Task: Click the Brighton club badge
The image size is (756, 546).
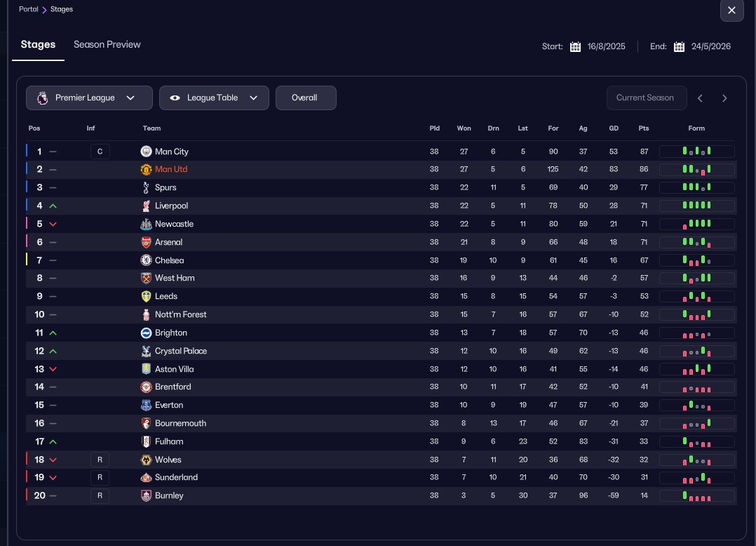Action: (x=146, y=333)
